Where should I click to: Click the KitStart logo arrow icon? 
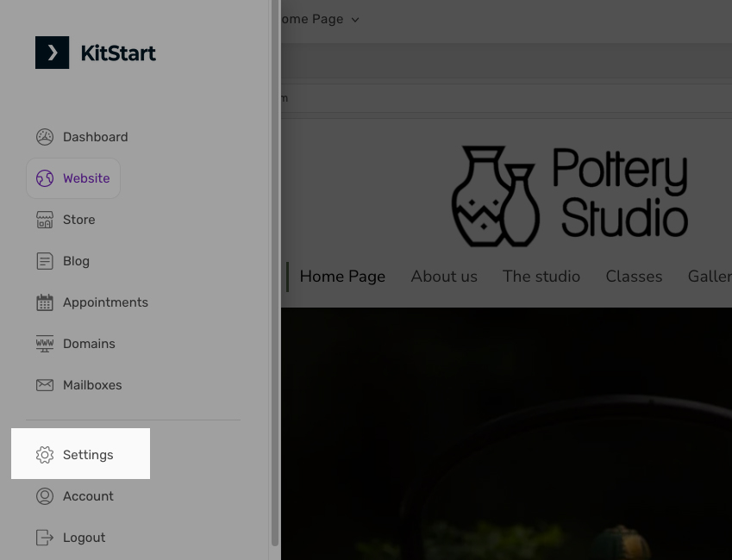[53, 53]
